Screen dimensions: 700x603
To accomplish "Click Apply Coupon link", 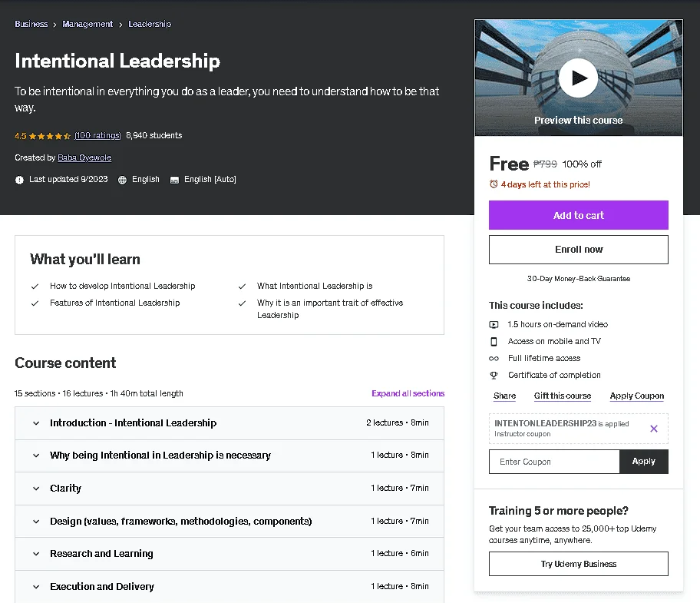I will [x=636, y=396].
